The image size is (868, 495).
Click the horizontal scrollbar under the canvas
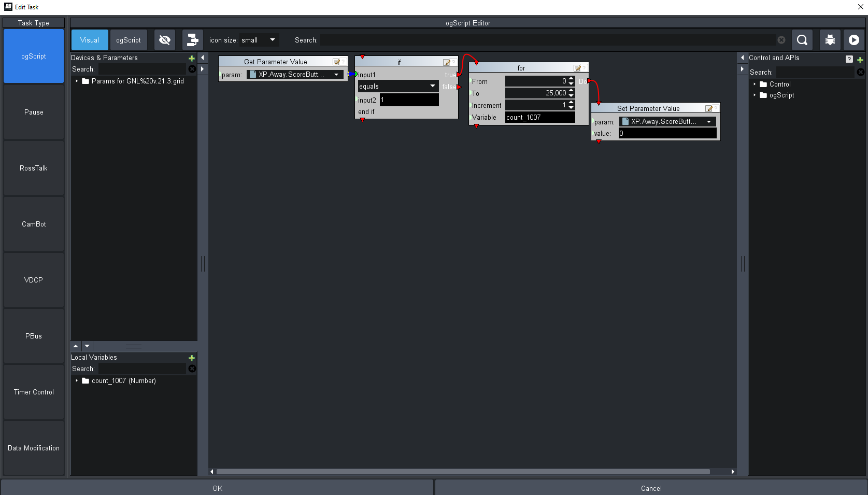[463, 472]
